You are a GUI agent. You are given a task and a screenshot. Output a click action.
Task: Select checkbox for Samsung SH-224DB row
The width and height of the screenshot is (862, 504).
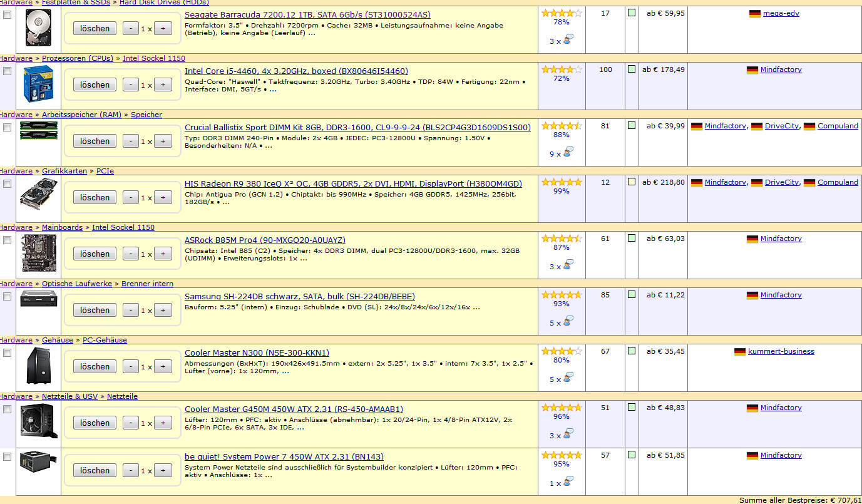pos(7,296)
